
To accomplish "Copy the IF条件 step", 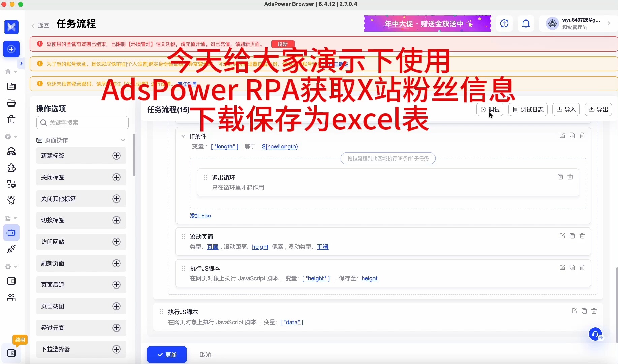I will point(572,135).
